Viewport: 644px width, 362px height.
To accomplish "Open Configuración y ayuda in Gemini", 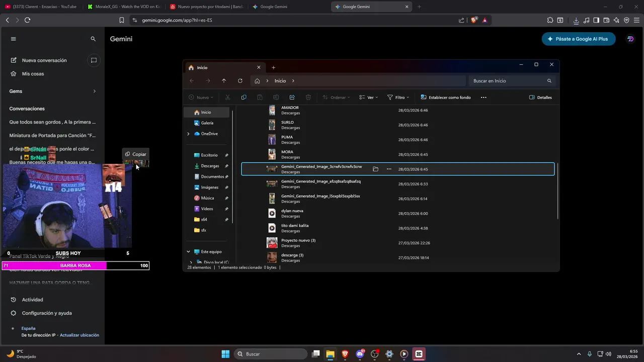I will click(47, 313).
